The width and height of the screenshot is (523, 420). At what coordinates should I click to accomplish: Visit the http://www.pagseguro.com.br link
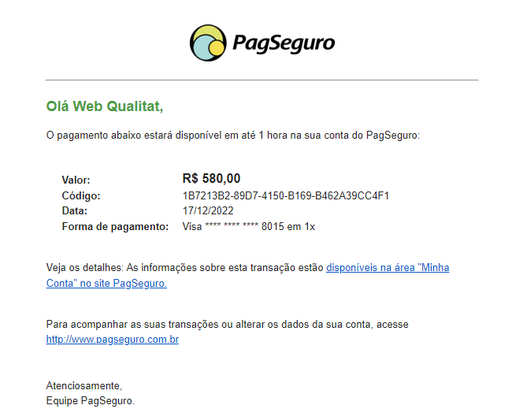click(x=113, y=340)
